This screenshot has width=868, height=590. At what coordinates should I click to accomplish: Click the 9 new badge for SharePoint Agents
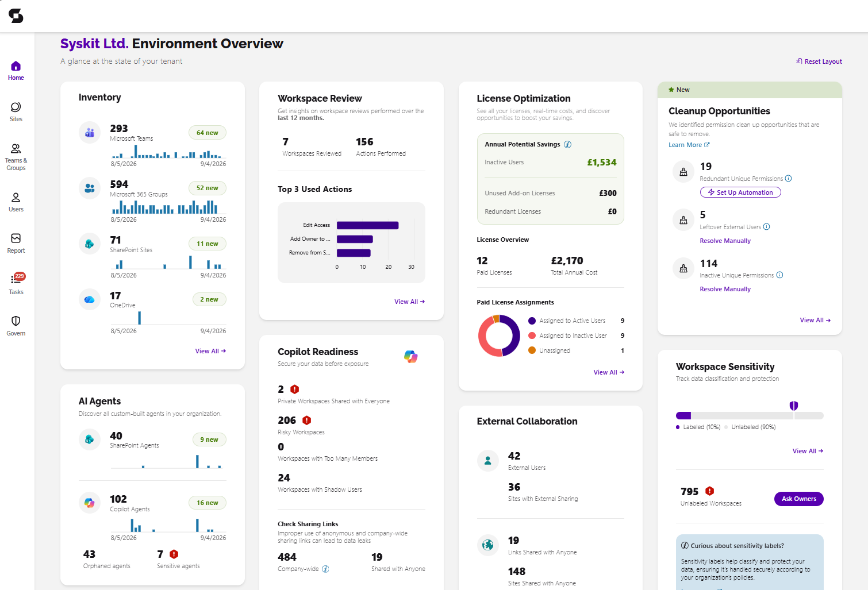point(209,439)
